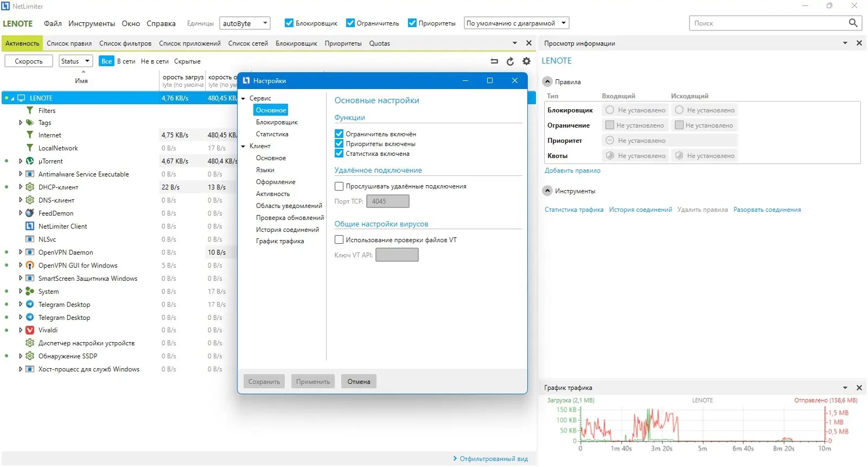Toggle the Блокировщик checkbox in the toolbar
The image size is (868, 467).
point(289,23)
